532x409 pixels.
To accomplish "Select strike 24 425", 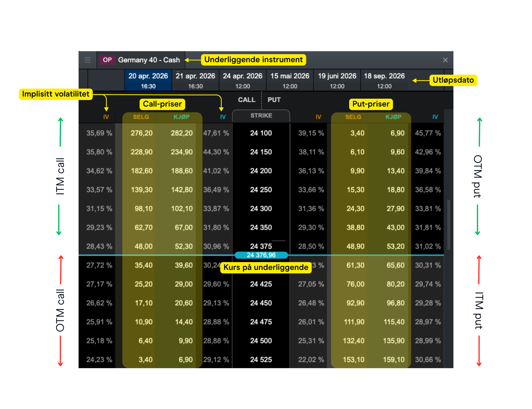I will pyautogui.click(x=261, y=284).
